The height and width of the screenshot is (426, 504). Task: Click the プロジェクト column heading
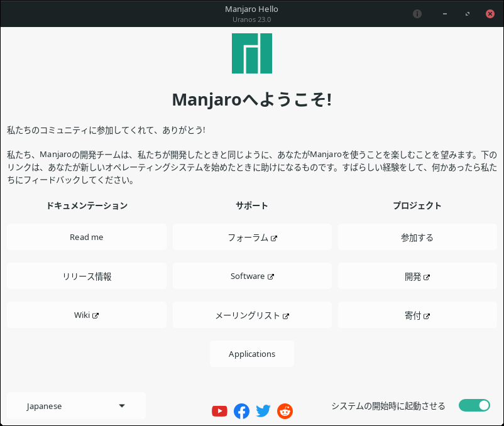pos(417,205)
